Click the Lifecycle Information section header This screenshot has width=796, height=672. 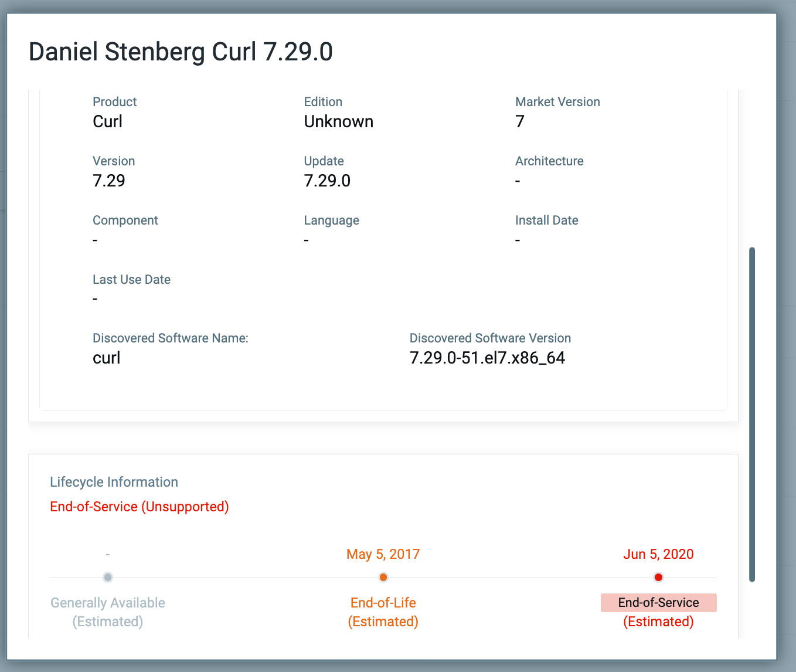(114, 481)
